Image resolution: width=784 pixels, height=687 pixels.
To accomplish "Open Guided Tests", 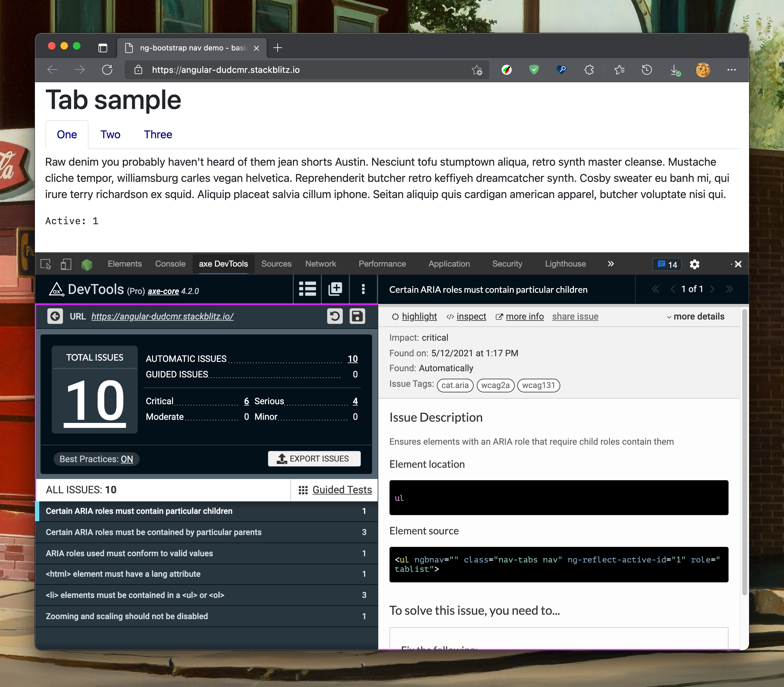I will tap(342, 490).
